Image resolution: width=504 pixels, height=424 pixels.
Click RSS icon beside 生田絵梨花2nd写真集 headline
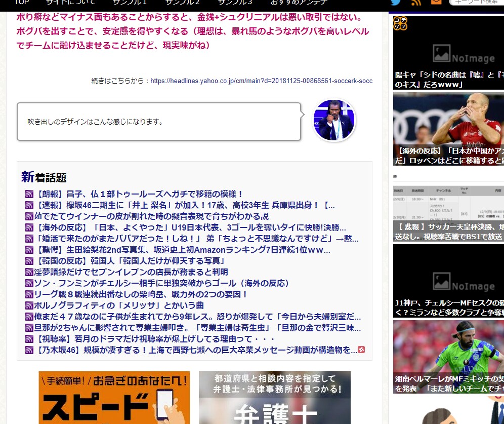(x=29, y=250)
